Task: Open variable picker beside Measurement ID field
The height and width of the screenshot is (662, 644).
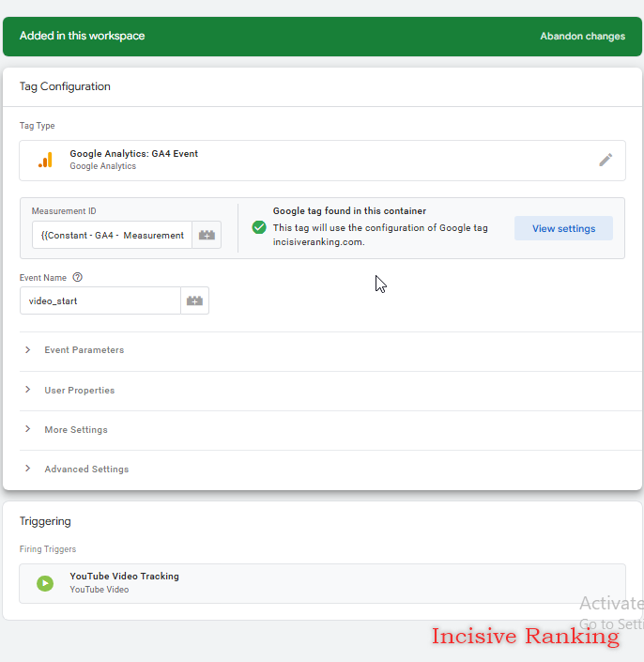Action: pyautogui.click(x=207, y=235)
